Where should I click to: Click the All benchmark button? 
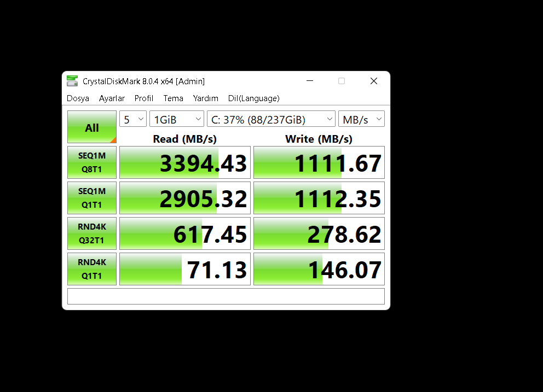tap(92, 127)
